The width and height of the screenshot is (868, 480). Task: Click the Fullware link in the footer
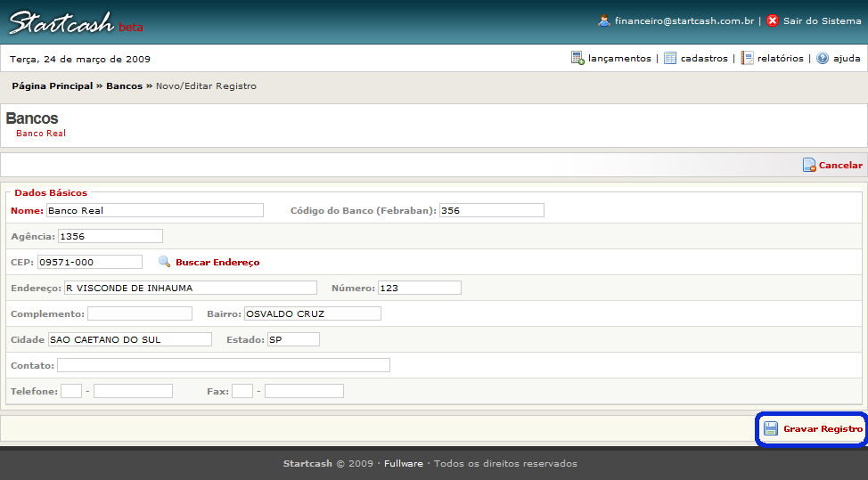[x=403, y=464]
